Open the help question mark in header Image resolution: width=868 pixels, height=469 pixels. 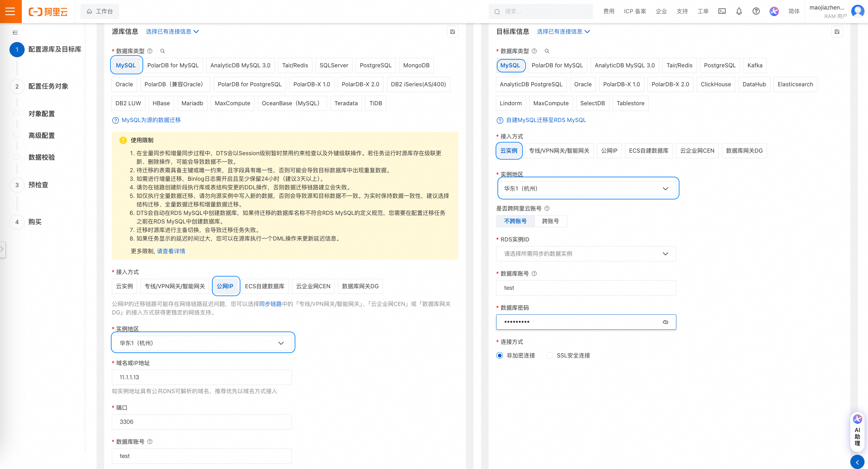click(756, 11)
